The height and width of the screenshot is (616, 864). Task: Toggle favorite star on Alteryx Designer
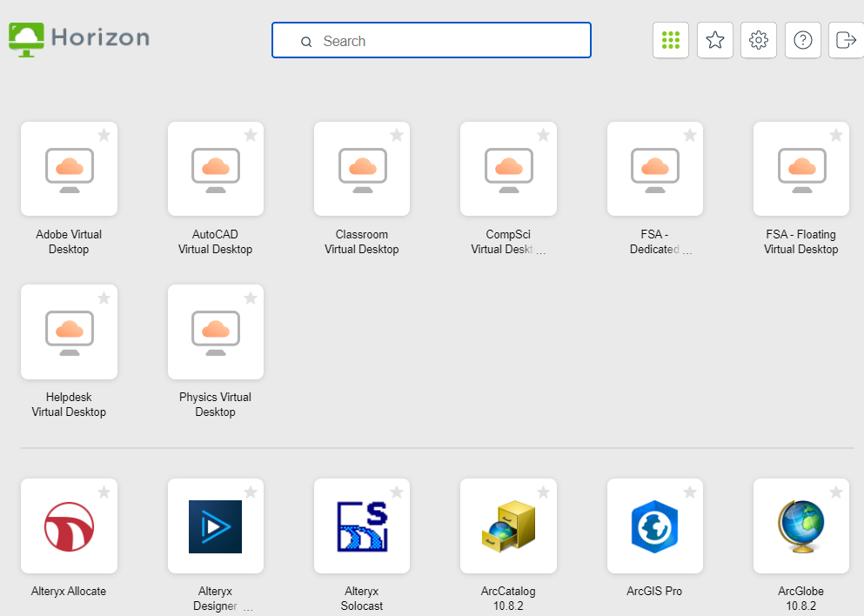[x=251, y=492]
